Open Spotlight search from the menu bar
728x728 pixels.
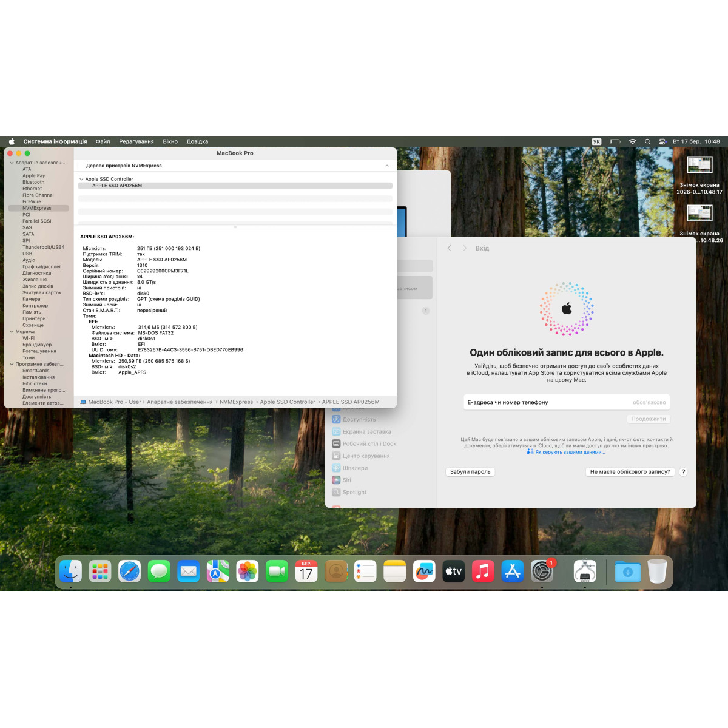[647, 141]
